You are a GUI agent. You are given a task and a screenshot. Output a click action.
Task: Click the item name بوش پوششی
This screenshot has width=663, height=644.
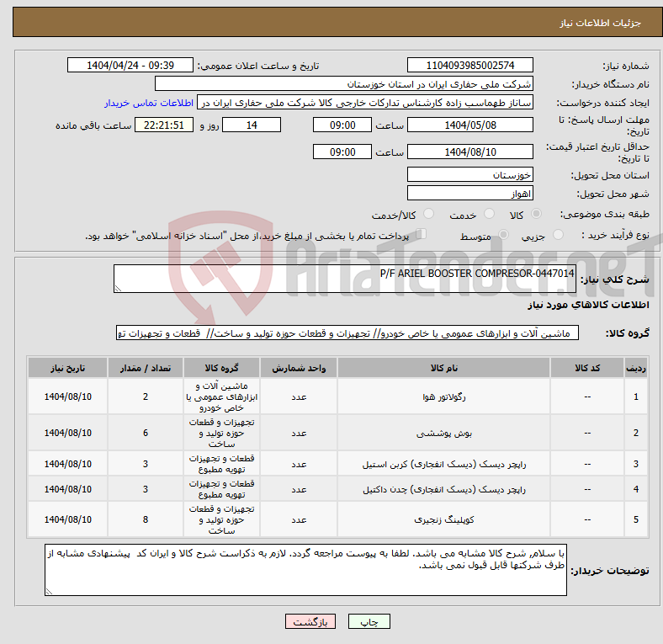[x=443, y=434]
